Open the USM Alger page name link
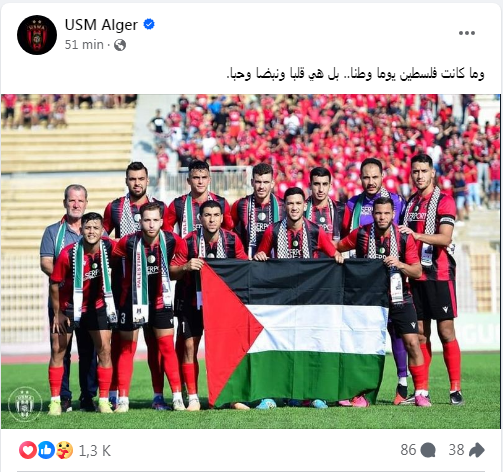Viewport: 503px width, 472px height. tap(101, 25)
